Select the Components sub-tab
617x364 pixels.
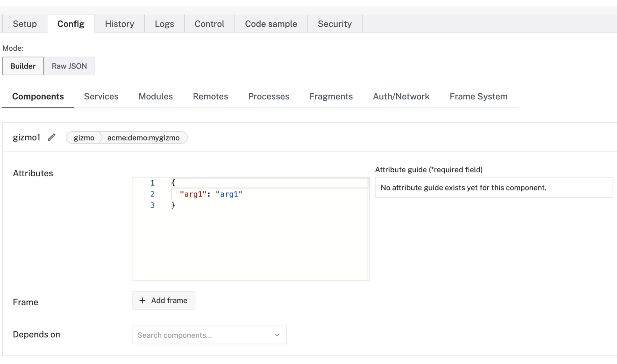[38, 97]
